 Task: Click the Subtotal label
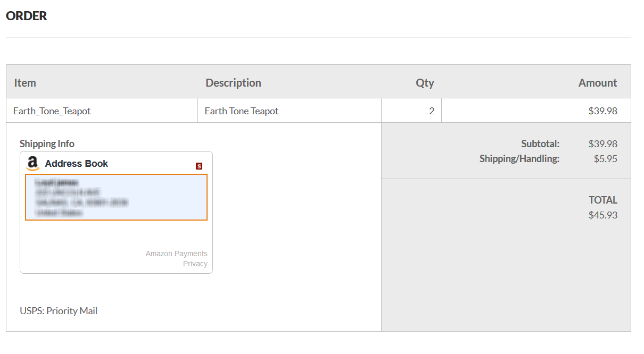[540, 144]
